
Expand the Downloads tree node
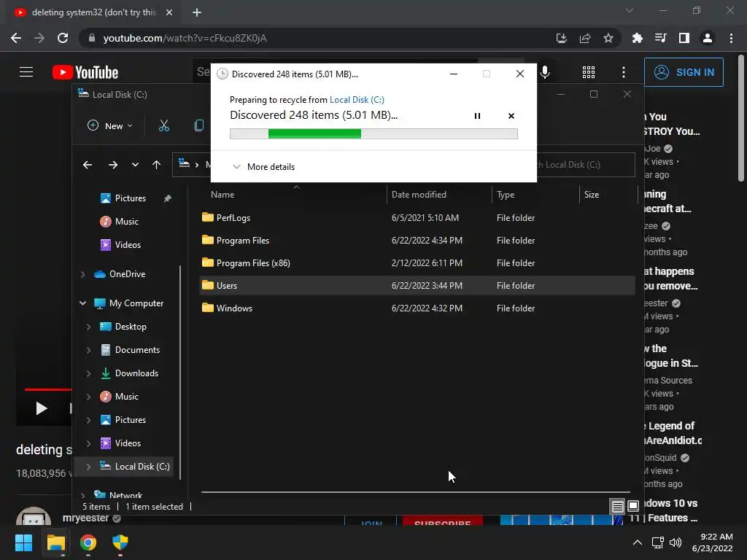88,373
